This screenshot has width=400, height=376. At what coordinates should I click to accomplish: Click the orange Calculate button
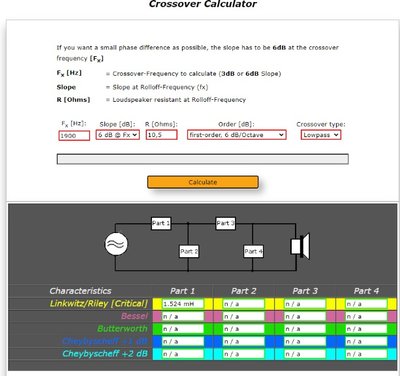[203, 182]
